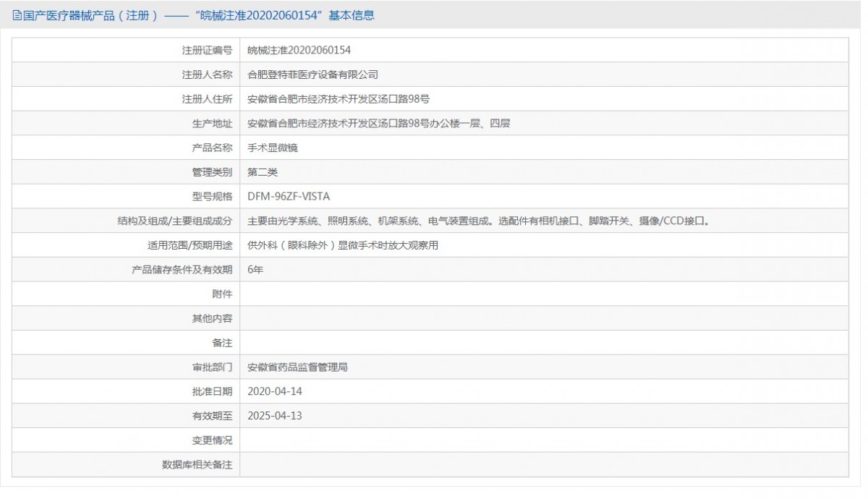Click the document icon beside the page title
868x499 pixels.
[17, 15]
